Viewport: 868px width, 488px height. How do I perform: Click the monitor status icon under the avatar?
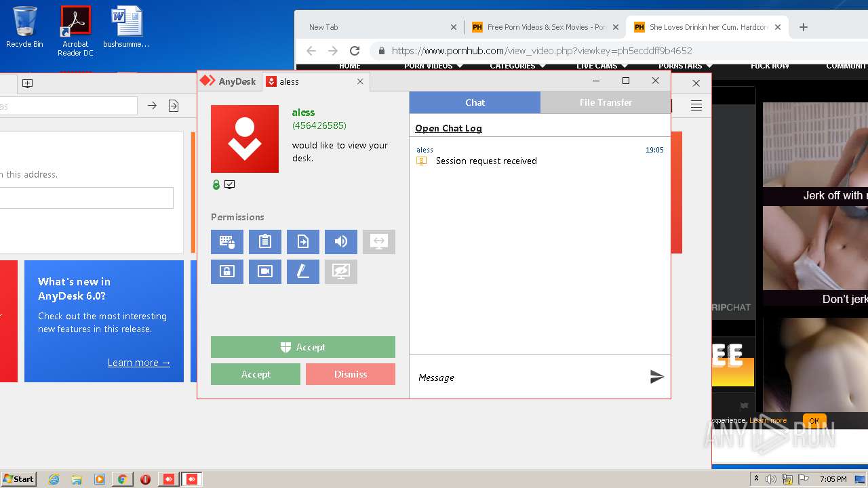tap(230, 184)
